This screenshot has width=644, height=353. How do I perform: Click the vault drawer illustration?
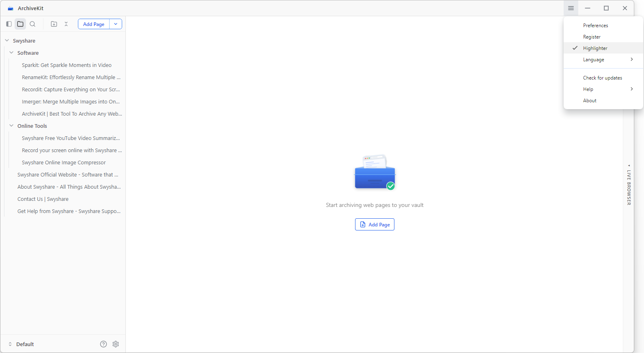click(x=375, y=172)
